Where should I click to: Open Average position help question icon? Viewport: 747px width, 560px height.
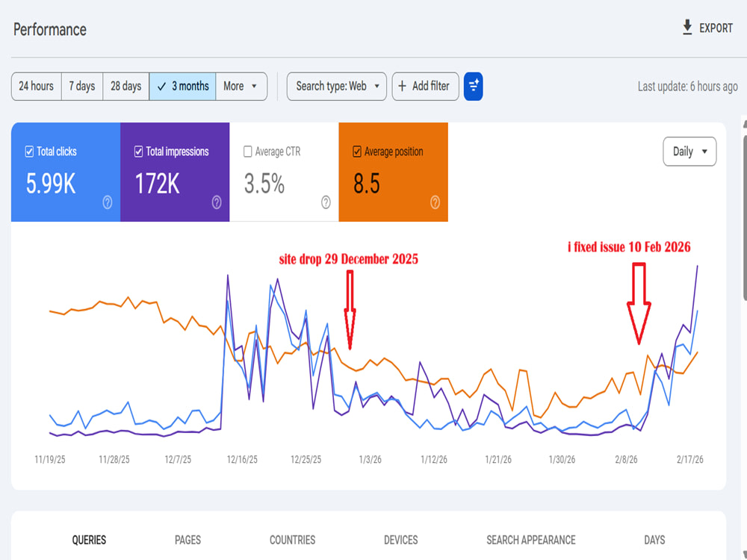435,202
